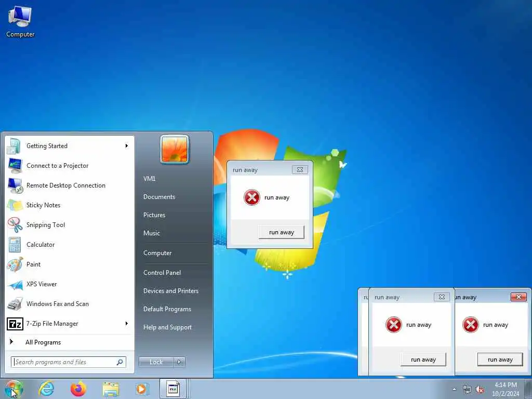Click run away button in bottom-right dialog
The width and height of the screenshot is (532, 399).
[500, 360]
